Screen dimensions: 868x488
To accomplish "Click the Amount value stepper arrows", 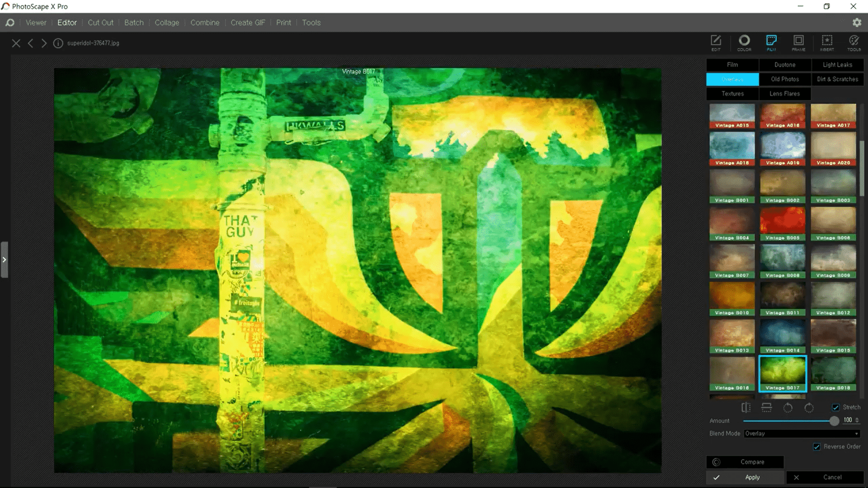I will (x=857, y=420).
